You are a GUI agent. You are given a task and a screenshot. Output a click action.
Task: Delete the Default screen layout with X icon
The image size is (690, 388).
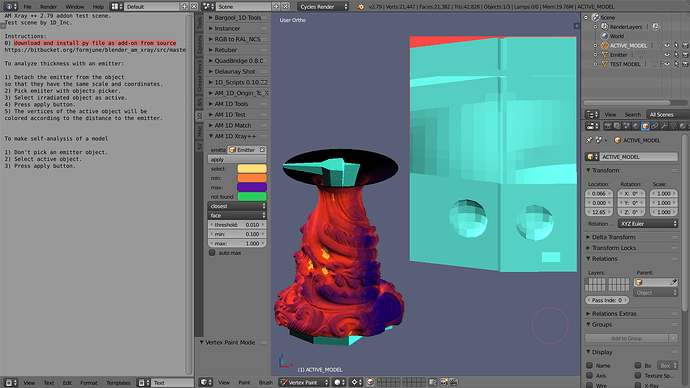[194, 7]
